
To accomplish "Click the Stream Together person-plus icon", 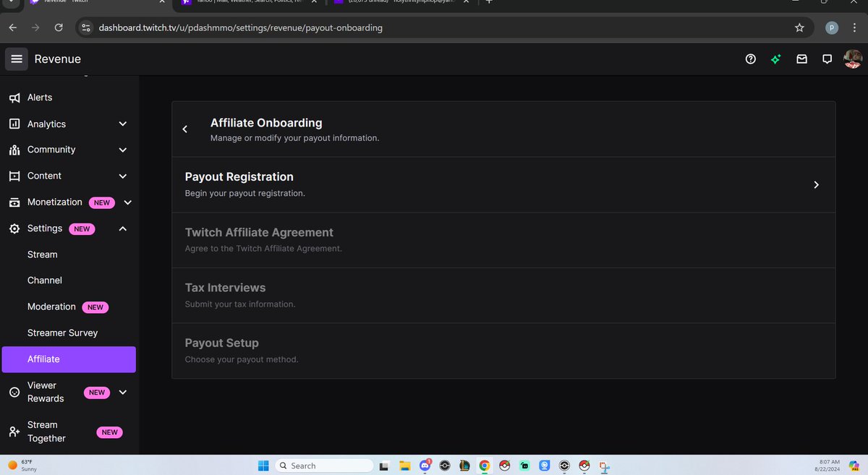I will point(14,432).
